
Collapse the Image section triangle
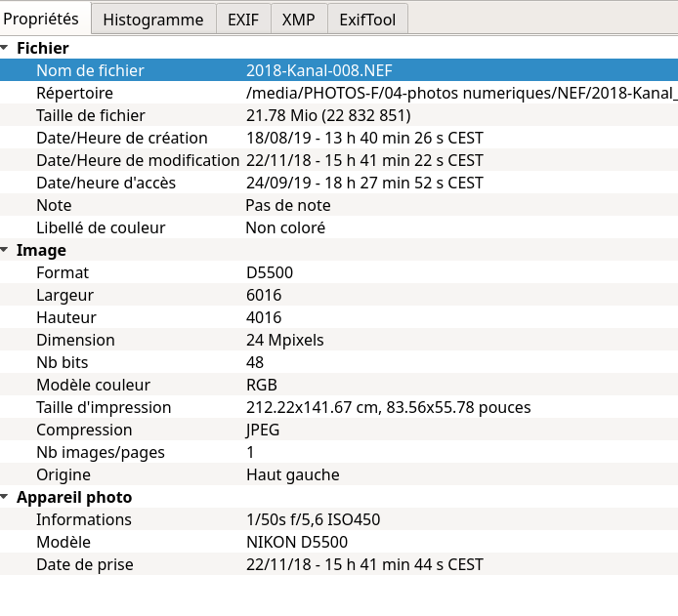pos(6,251)
